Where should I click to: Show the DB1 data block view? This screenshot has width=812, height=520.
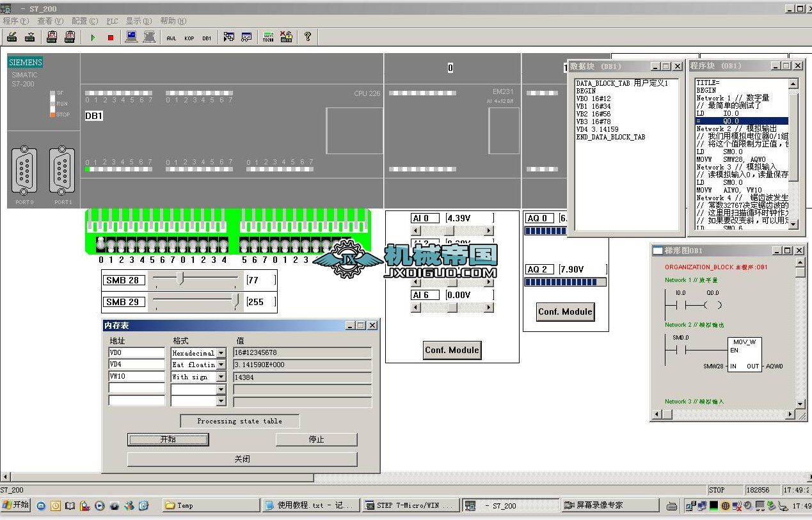tap(207, 38)
